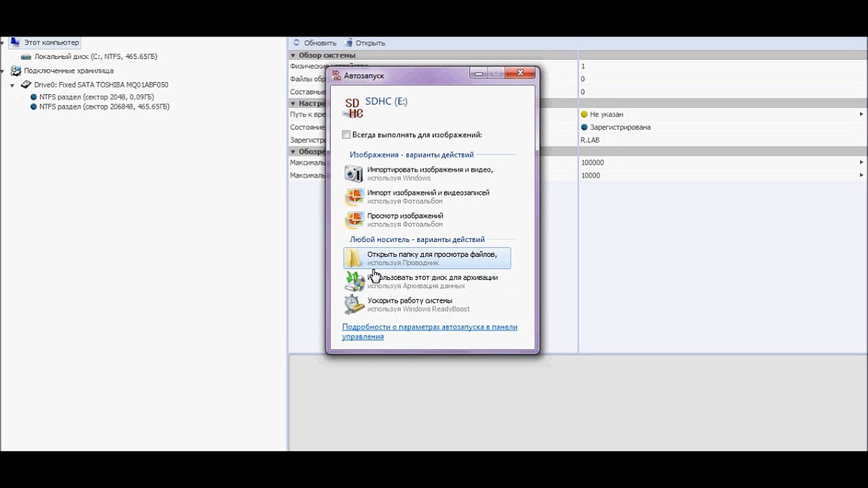
Task: Select 'NTFS раздел (сектор 206848, 465.65ГБ)'
Action: point(104,106)
